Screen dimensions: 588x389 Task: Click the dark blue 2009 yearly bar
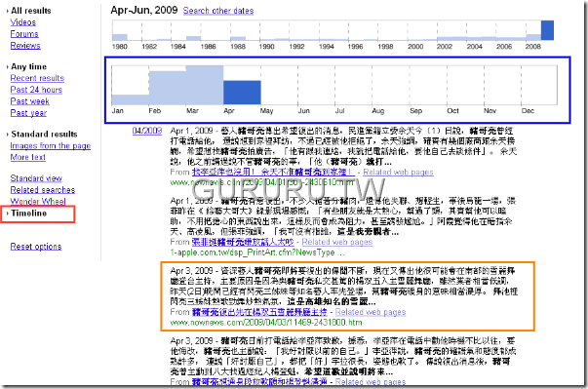547,30
